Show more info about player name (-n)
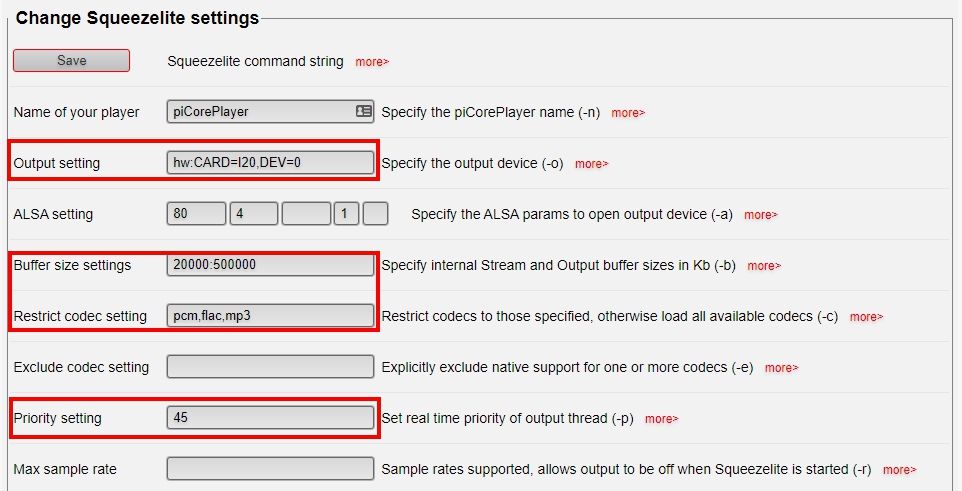Viewport: 962px width, 491px height. pyautogui.click(x=628, y=113)
